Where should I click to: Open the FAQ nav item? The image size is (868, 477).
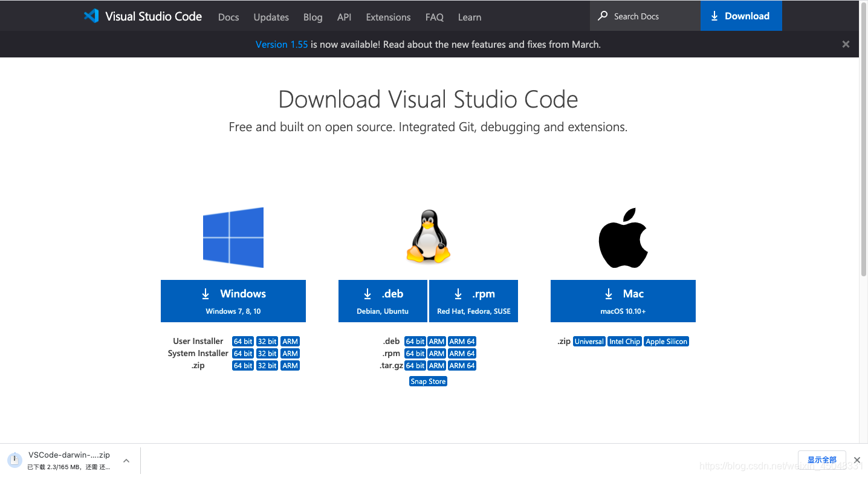click(x=435, y=17)
